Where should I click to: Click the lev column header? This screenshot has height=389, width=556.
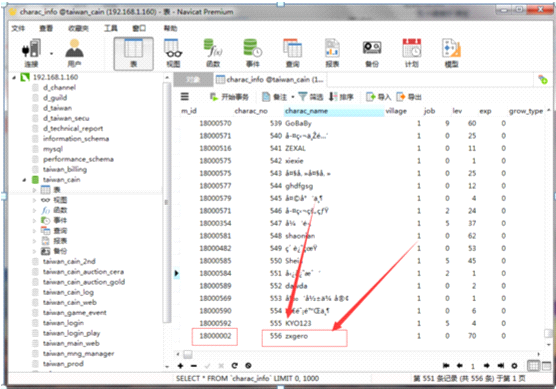tap(457, 111)
